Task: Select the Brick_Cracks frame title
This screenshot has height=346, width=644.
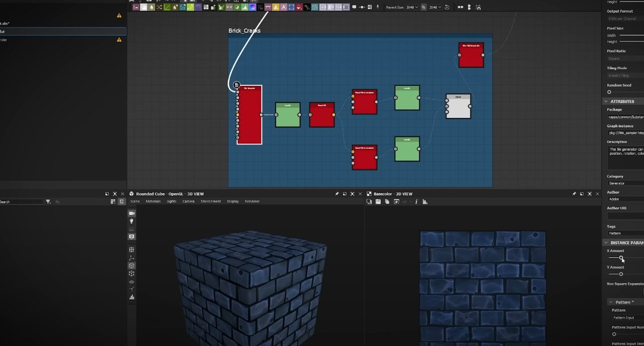Action: (x=245, y=31)
